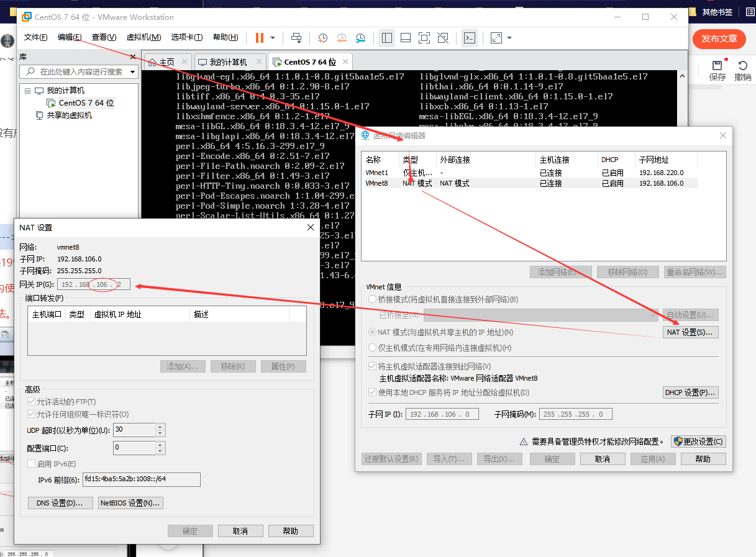Click the NetBIOS 设置(N)... button
The height and width of the screenshot is (557, 756).
pos(130,503)
